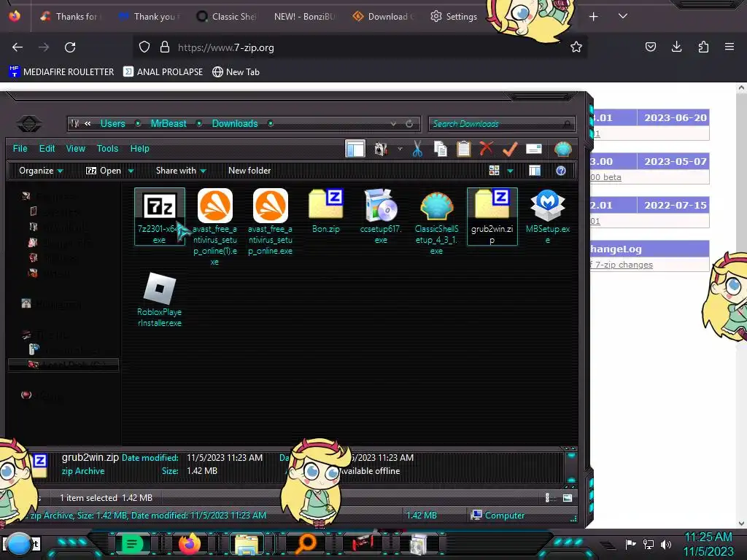Image resolution: width=747 pixels, height=560 pixels.
Task: Click the Explorer address bar refresh icon
Action: pyautogui.click(x=409, y=123)
